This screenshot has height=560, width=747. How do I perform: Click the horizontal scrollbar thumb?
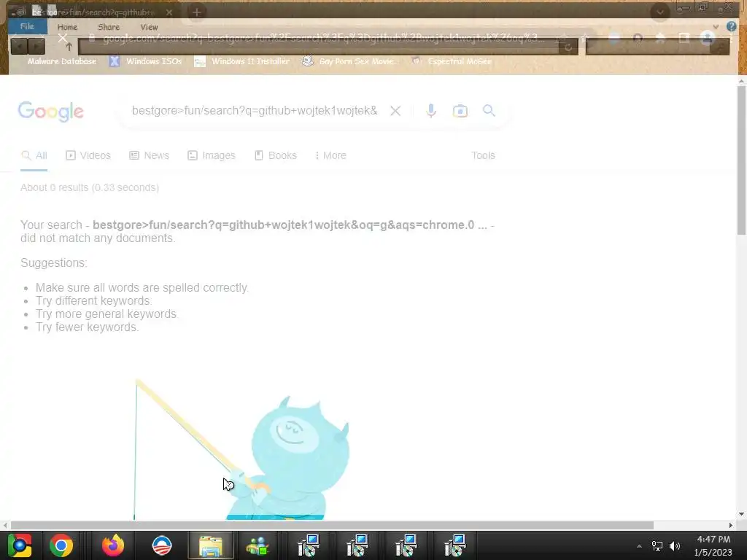click(332, 525)
